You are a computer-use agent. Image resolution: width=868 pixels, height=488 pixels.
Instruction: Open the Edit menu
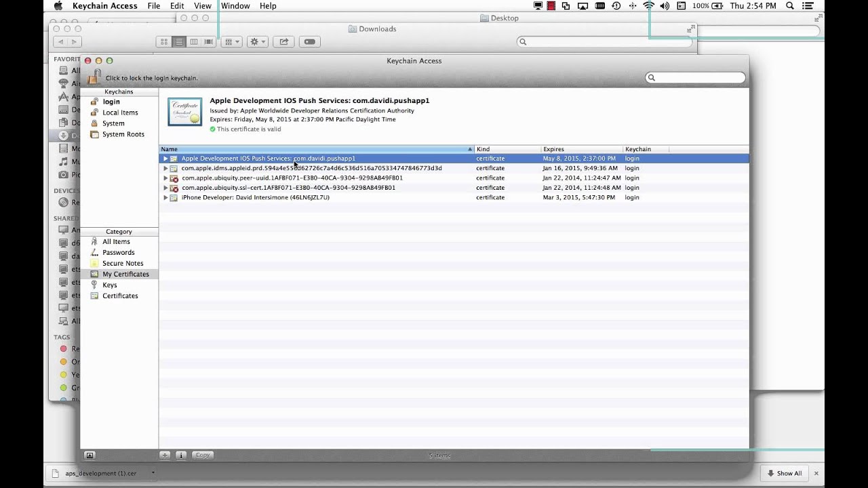point(177,5)
